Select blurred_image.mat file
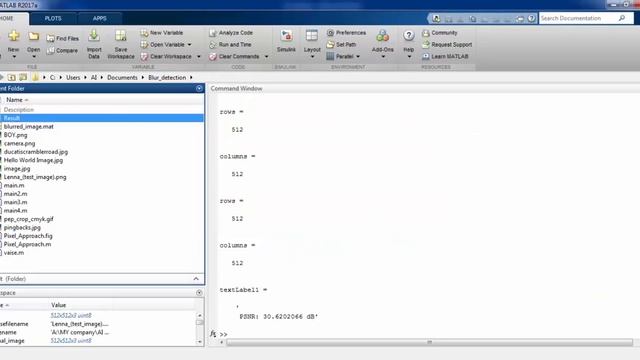Viewport: 640px width, 360px height. 29,127
